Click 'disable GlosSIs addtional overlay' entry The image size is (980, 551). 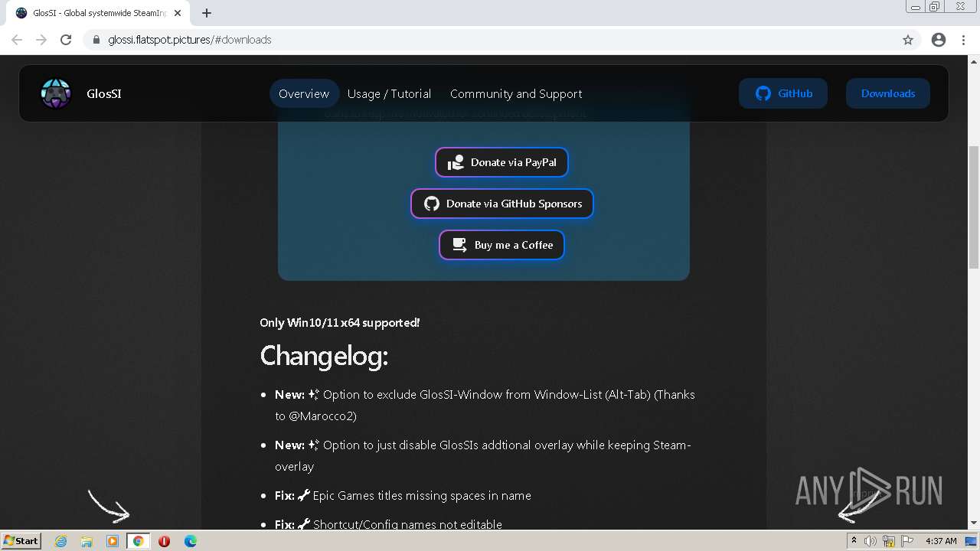tap(483, 456)
